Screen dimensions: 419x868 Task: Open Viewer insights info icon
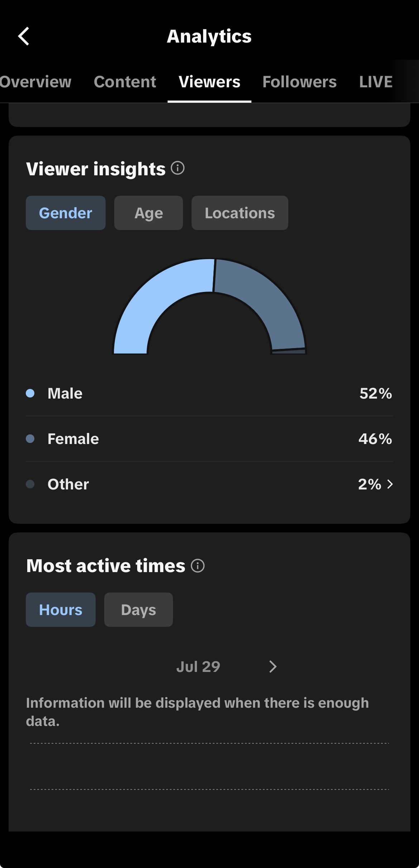(x=178, y=168)
